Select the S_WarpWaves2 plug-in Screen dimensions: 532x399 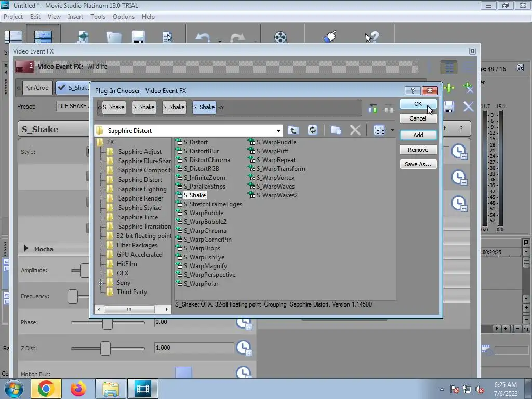(277, 195)
